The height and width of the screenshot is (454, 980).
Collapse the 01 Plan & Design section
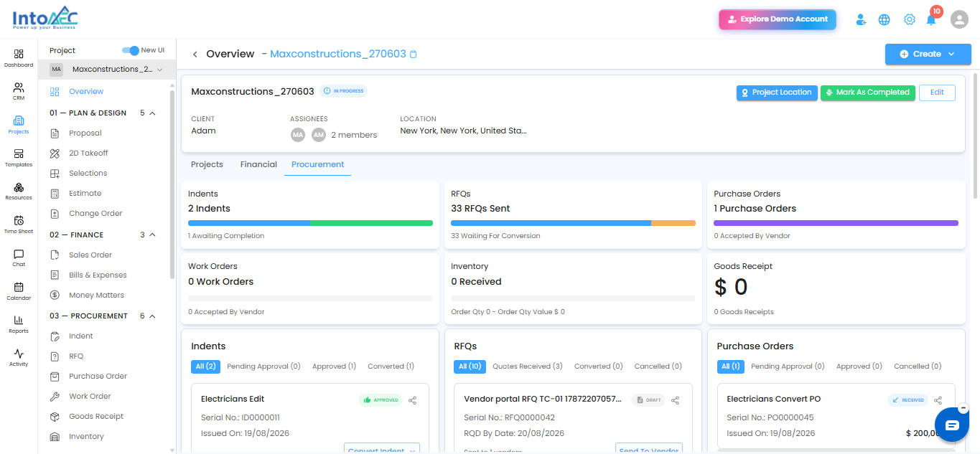[x=152, y=113]
